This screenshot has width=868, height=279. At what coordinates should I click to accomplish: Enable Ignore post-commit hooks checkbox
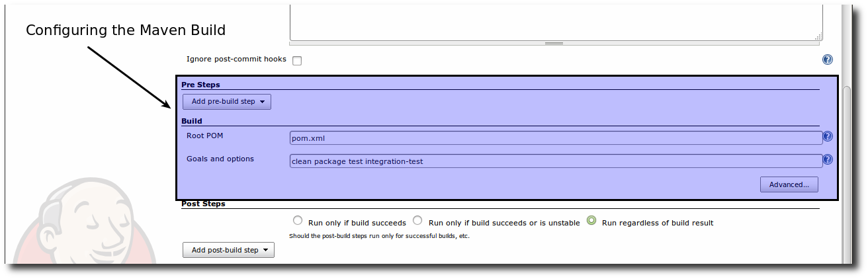coord(297,61)
